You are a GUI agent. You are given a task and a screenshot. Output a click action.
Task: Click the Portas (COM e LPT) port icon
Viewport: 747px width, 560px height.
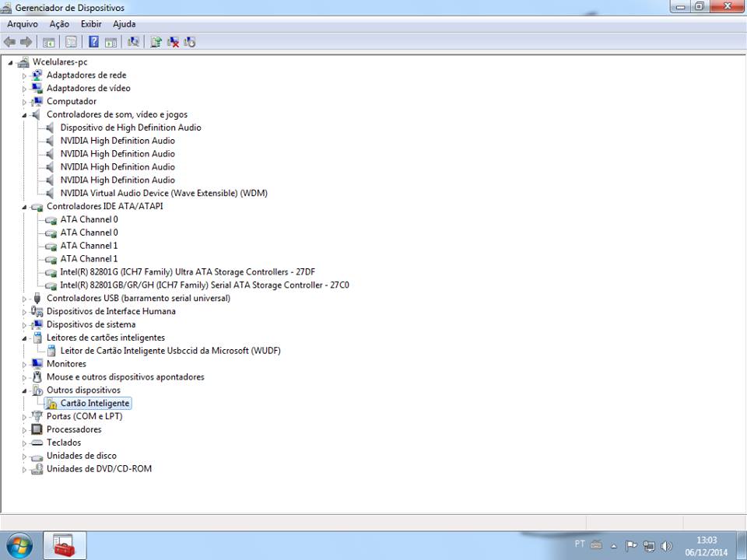(x=37, y=416)
